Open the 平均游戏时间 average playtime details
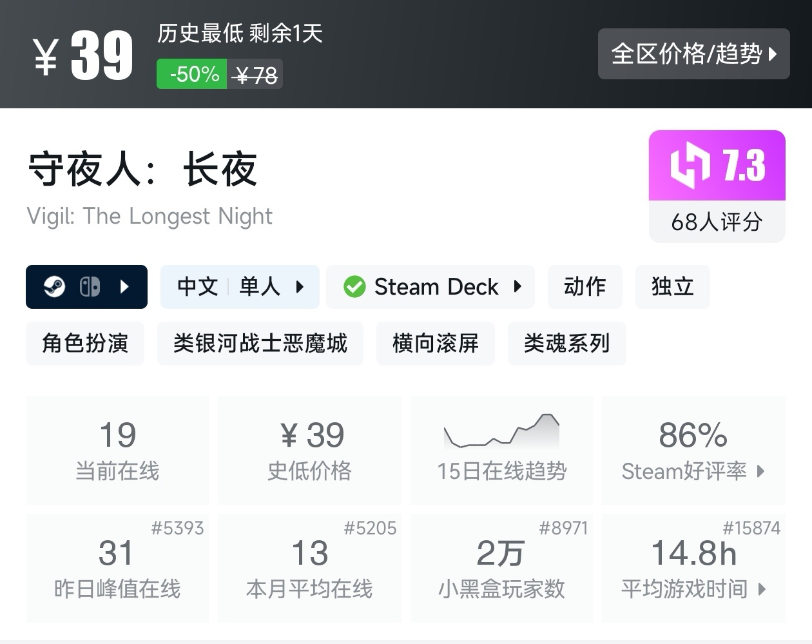 (x=693, y=589)
